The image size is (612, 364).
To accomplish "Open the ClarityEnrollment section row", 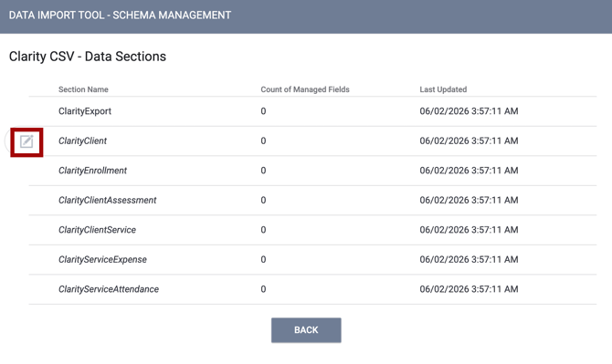I will [x=312, y=171].
